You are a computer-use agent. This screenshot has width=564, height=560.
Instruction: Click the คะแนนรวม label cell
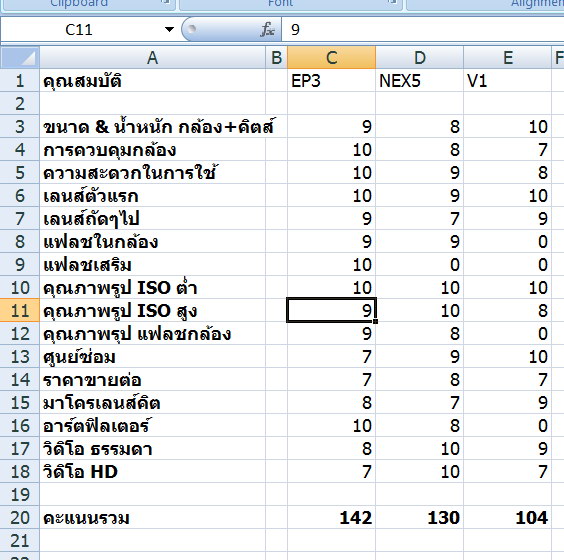click(153, 518)
